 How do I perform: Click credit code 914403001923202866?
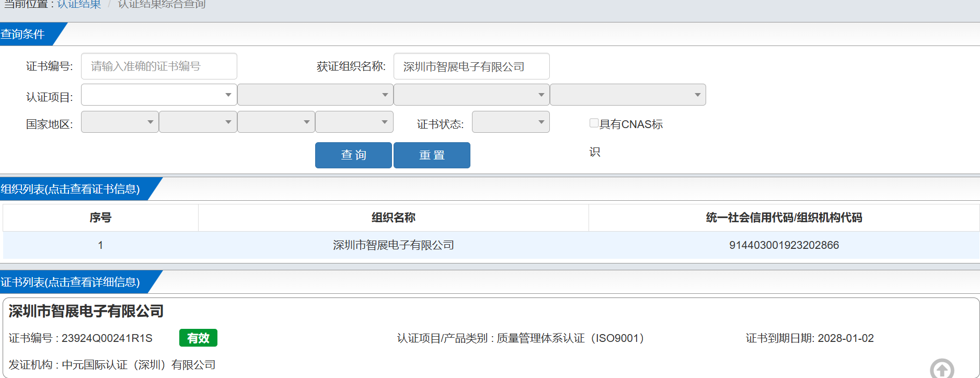[784, 245]
